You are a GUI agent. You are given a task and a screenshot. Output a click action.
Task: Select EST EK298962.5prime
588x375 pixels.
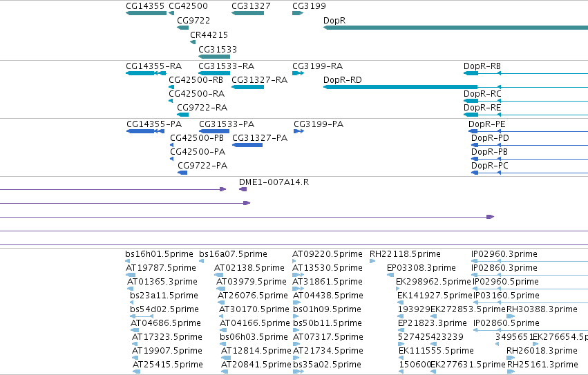(398, 289)
